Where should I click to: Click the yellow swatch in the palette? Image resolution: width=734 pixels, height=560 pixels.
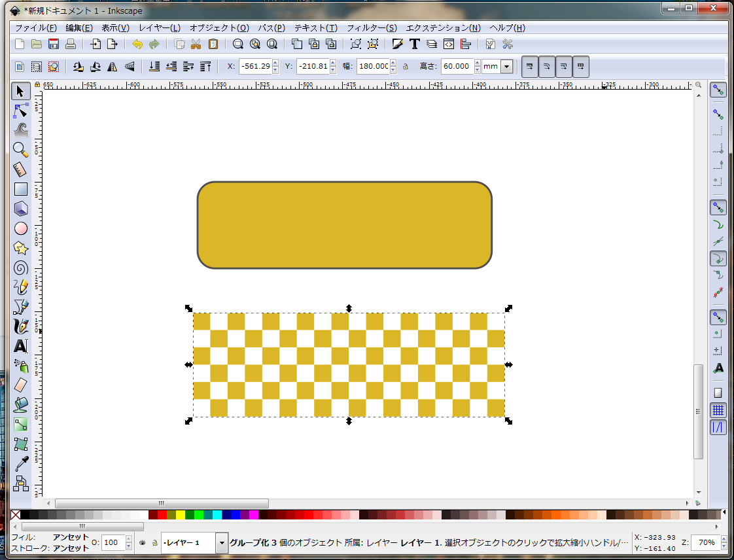[x=181, y=515]
